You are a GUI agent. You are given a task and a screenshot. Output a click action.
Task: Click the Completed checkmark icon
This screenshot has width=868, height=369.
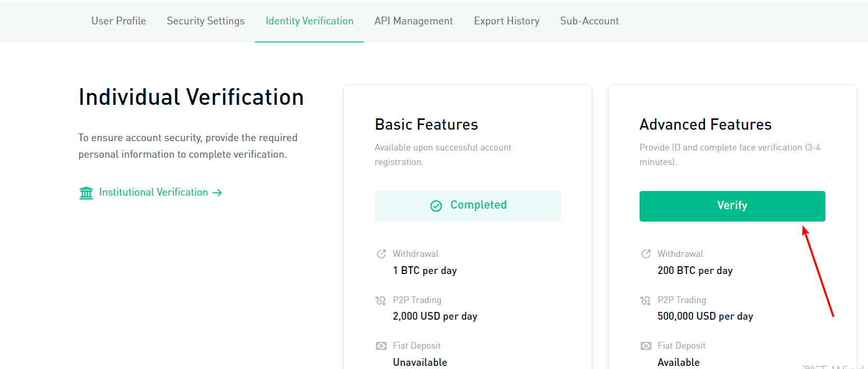tap(436, 206)
